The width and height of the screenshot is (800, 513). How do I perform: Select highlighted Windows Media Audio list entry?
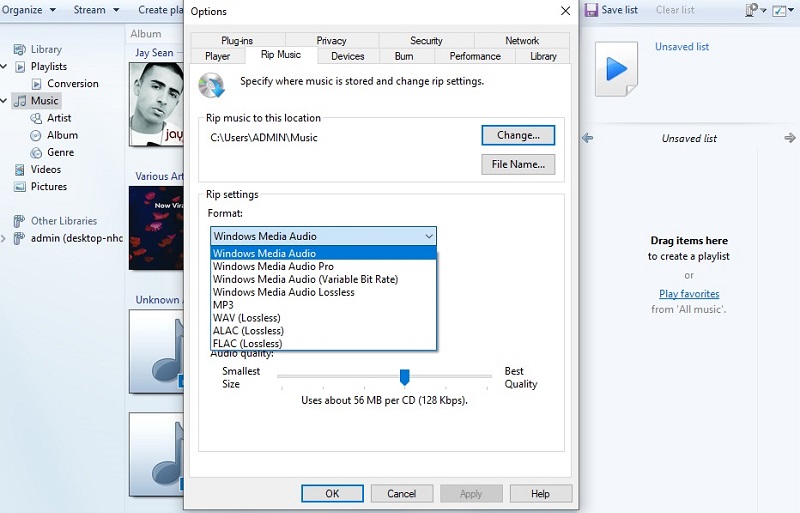click(323, 253)
